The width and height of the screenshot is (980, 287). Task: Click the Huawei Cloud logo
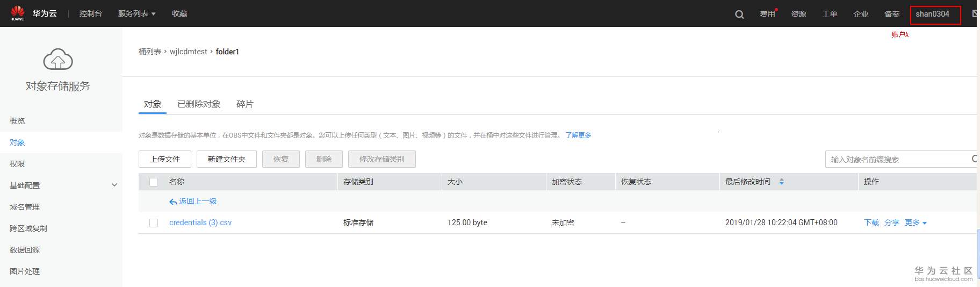tap(18, 13)
